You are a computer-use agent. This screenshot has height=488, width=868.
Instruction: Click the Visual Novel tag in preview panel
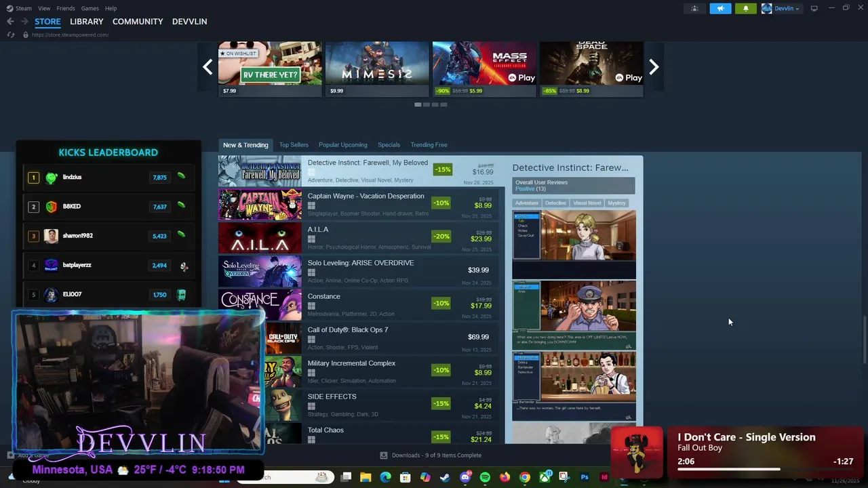[x=587, y=203]
